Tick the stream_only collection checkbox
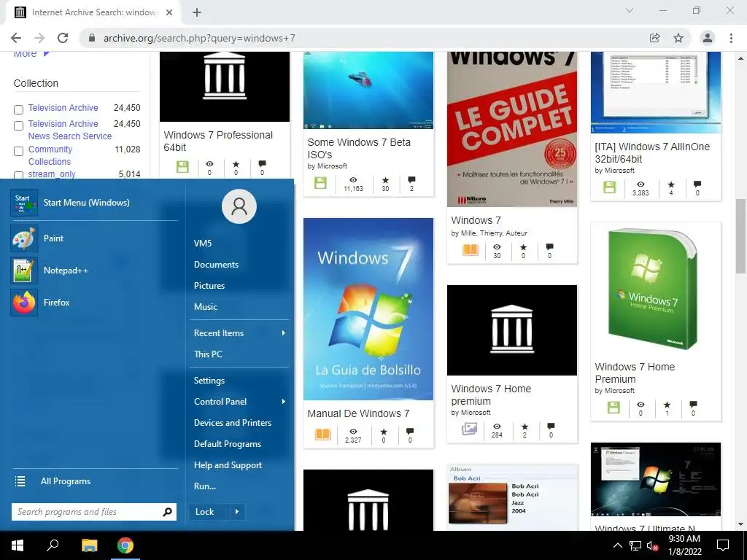Image resolution: width=747 pixels, height=560 pixels. 18,175
